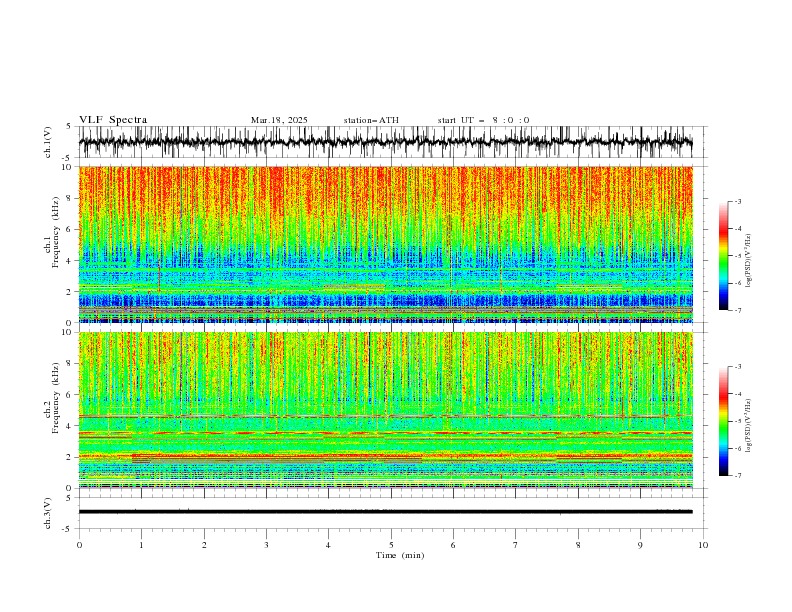Image resolution: width=792 pixels, height=612 pixels.
Task: Click the ch.1 color bar 'log(PSD)(V²/Hz)' label
Action: coord(749,261)
